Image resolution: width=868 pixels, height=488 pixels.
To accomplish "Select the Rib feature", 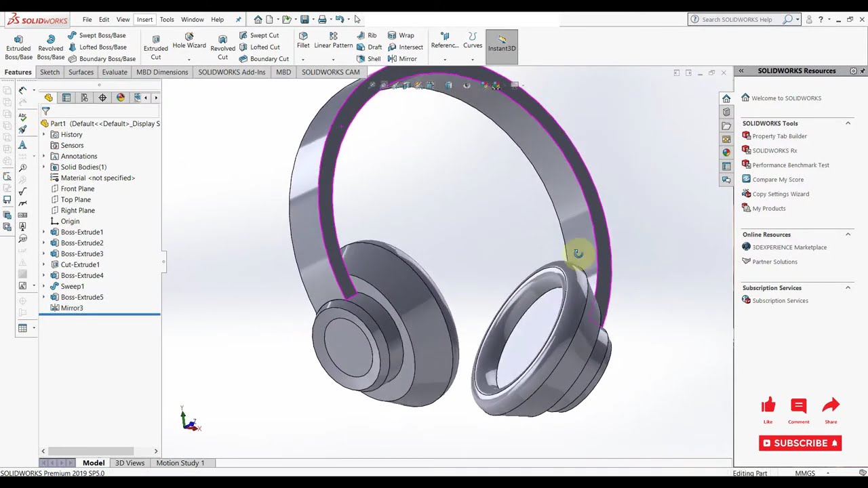I will (x=366, y=35).
